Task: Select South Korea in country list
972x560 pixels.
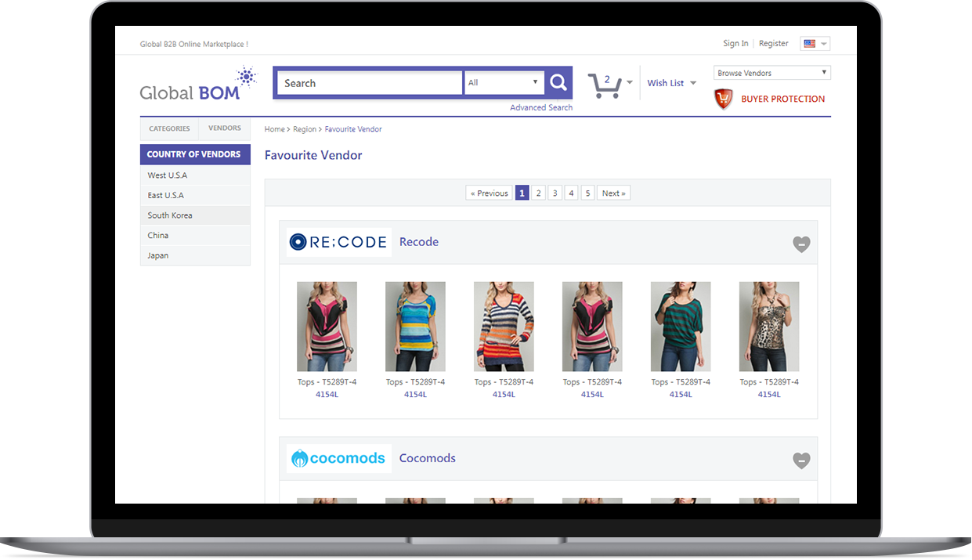Action: point(195,215)
